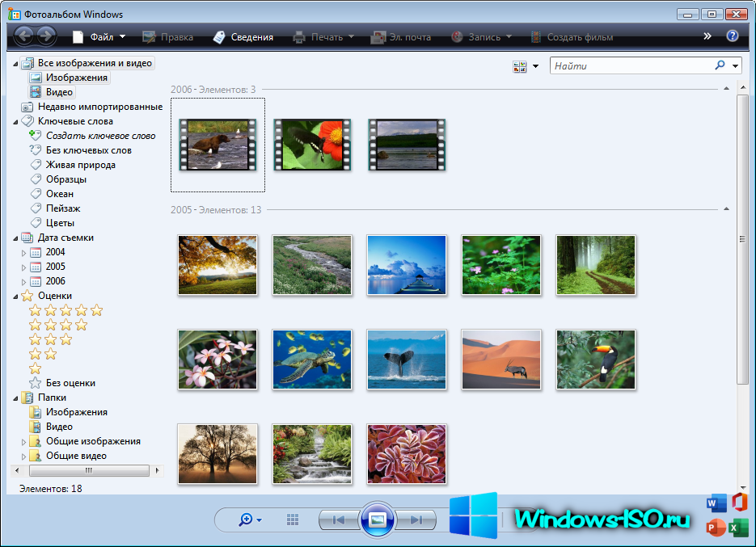Collapse the 2006 group with its arrow
Viewport: 756px width, 547px height.
[x=726, y=89]
